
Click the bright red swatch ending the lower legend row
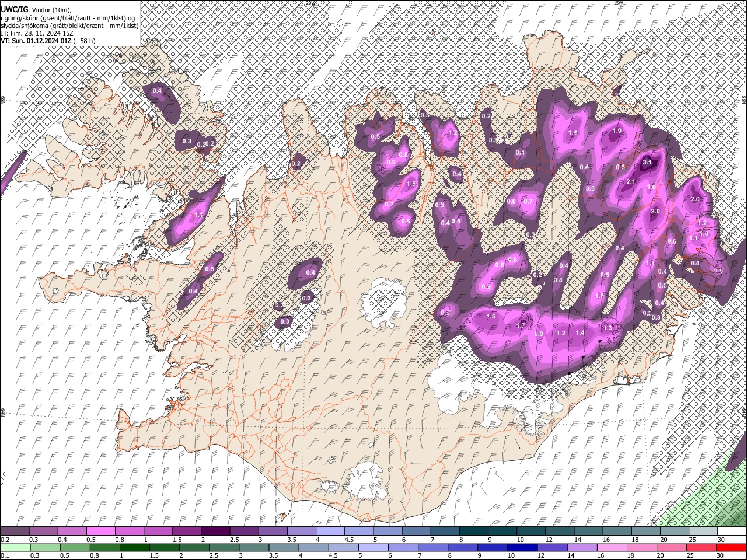point(731,547)
